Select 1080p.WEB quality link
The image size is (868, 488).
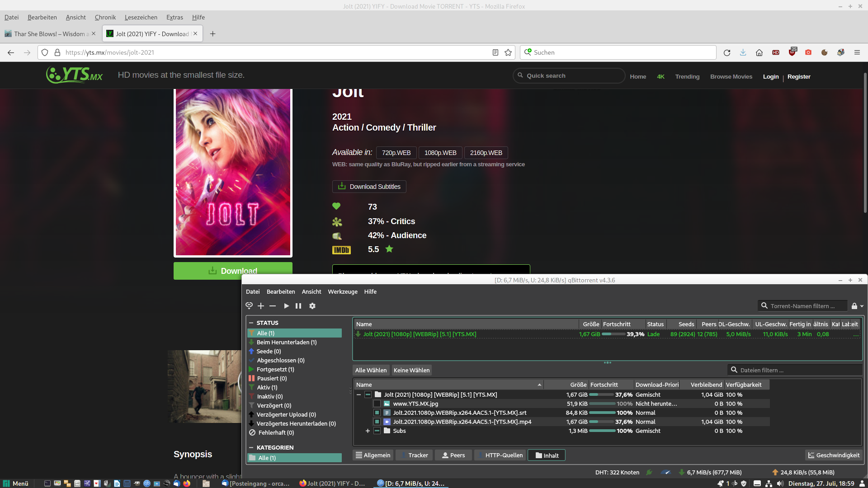440,153
